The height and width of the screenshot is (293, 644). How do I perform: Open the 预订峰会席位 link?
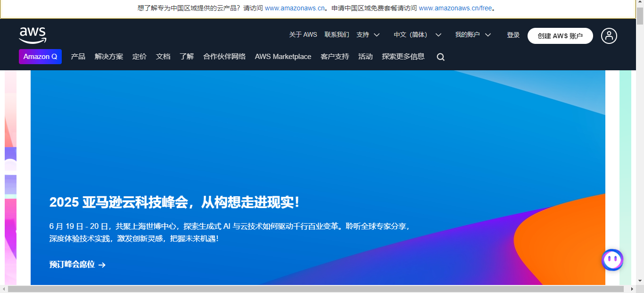[73, 265]
